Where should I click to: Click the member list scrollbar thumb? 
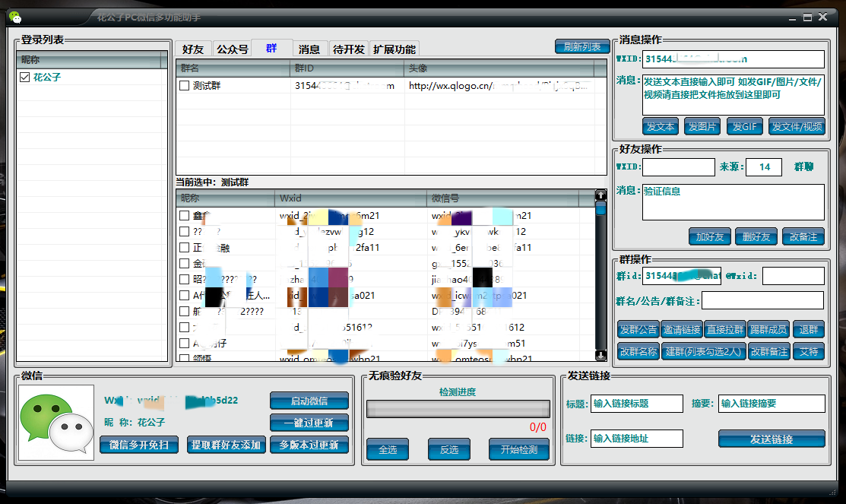pyautogui.click(x=600, y=208)
